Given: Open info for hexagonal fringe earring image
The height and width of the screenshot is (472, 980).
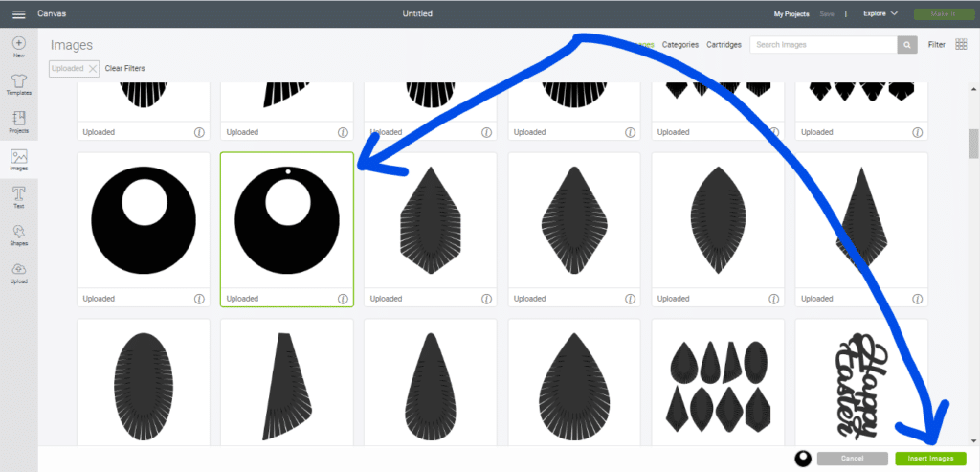Looking at the screenshot, I should coord(486,299).
